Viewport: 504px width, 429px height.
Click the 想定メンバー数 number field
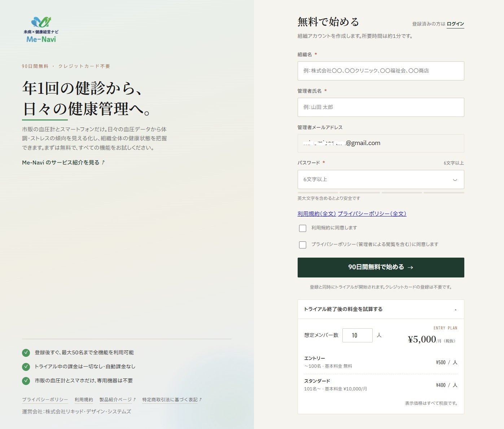click(357, 335)
